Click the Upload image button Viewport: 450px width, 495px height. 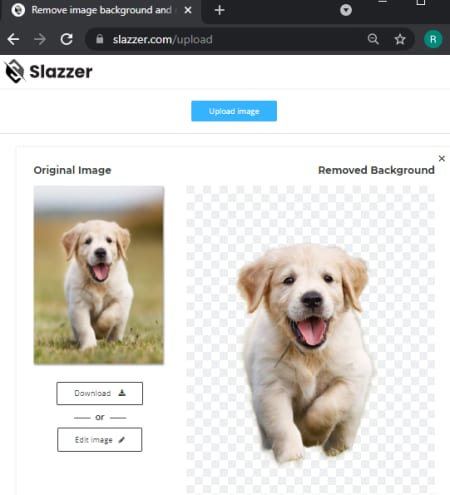[x=234, y=111]
